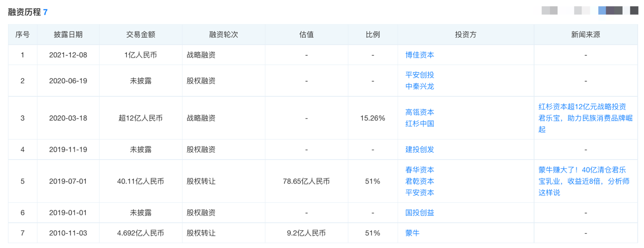Click the 披露日期 column header
644x248 pixels.
68,35
